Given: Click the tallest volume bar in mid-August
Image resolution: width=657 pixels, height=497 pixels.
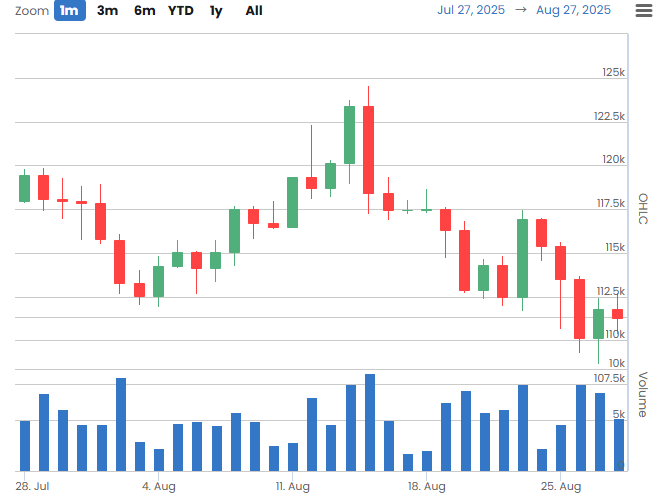Looking at the screenshot, I should coord(370,422).
